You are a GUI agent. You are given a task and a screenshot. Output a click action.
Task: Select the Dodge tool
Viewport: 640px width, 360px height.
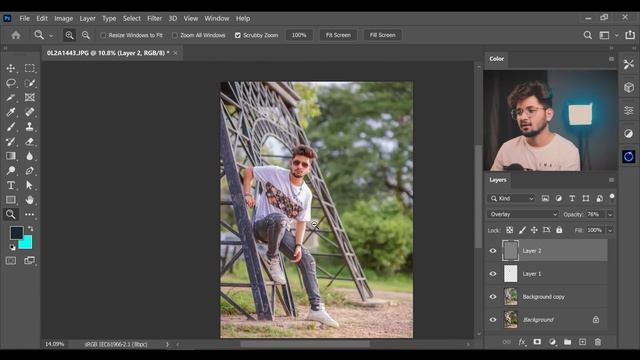pos(11,171)
